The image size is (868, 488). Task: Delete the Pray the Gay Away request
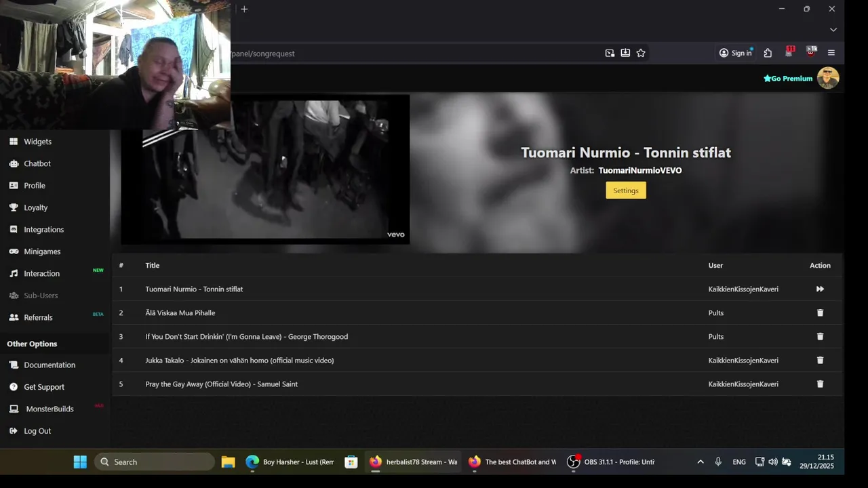820,384
